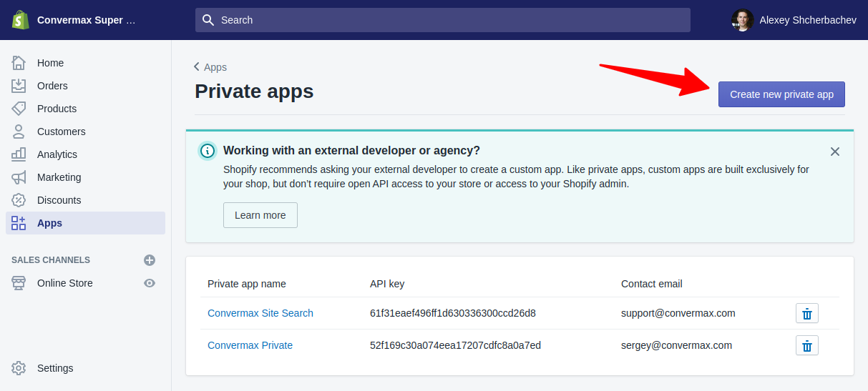The width and height of the screenshot is (868, 391).
Task: Click the Home icon in sidebar
Action: click(19, 63)
